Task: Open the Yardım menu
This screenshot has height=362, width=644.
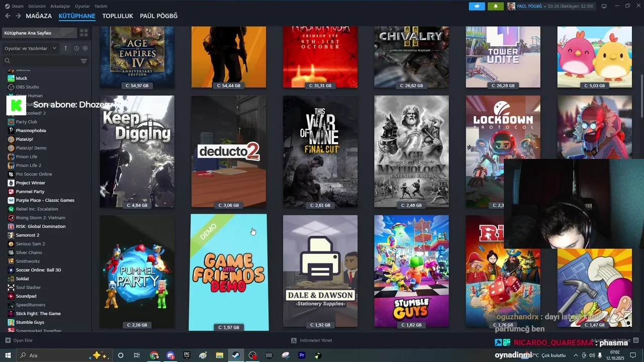Action: coord(101,6)
